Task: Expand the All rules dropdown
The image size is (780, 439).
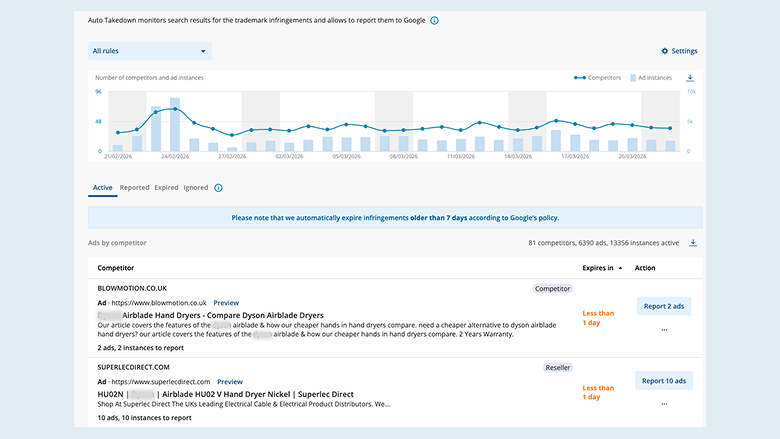Action: click(x=150, y=51)
